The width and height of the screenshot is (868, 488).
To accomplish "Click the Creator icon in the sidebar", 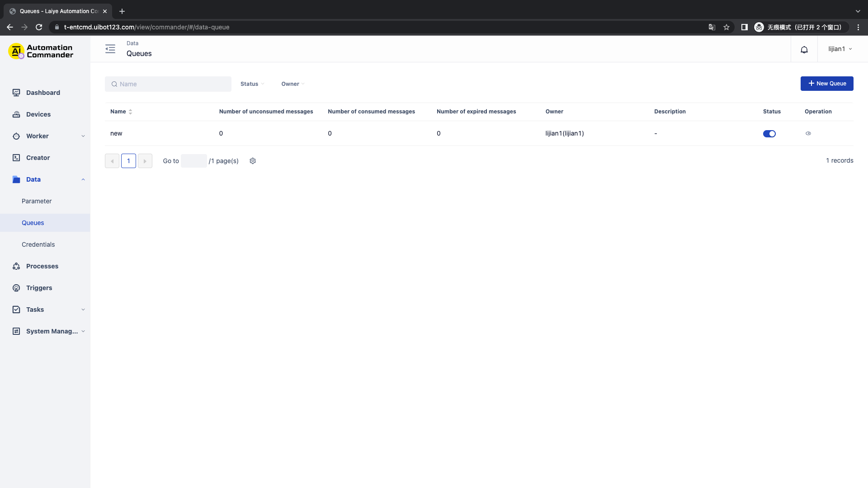I will (x=16, y=158).
